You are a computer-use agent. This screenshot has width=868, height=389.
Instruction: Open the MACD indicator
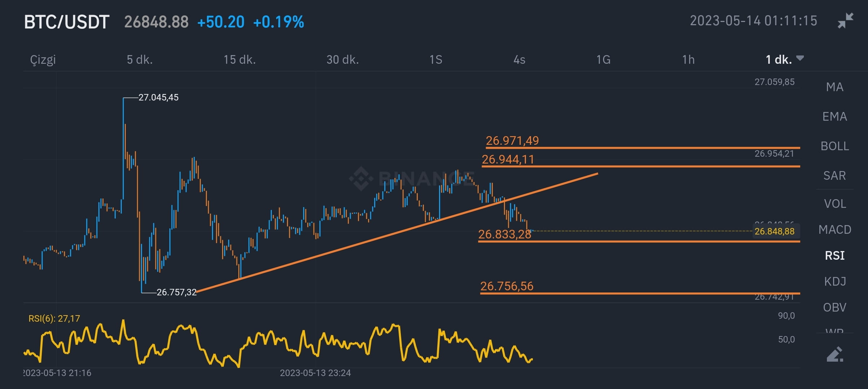834,230
